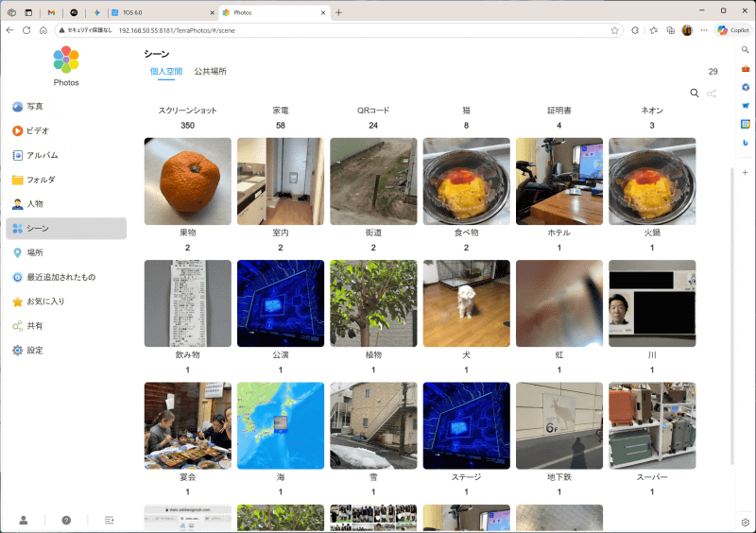Open the 火鍋 scene thumbnail

652,181
